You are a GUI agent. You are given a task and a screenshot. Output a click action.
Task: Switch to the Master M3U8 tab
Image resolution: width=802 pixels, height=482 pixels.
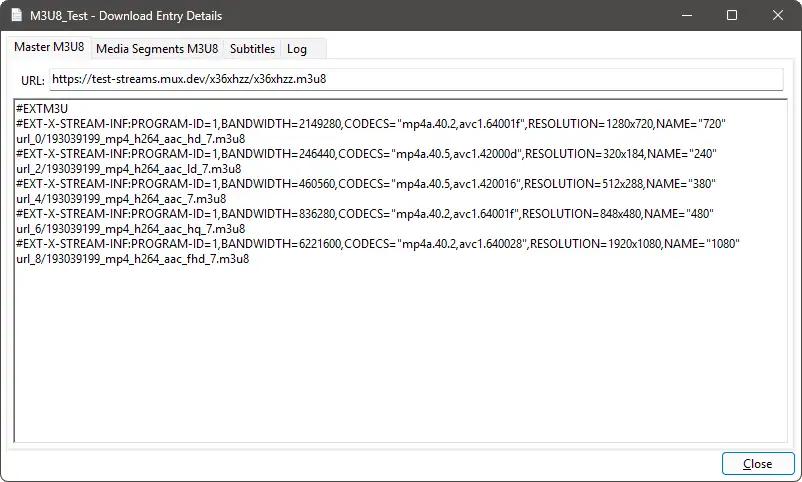49,47
